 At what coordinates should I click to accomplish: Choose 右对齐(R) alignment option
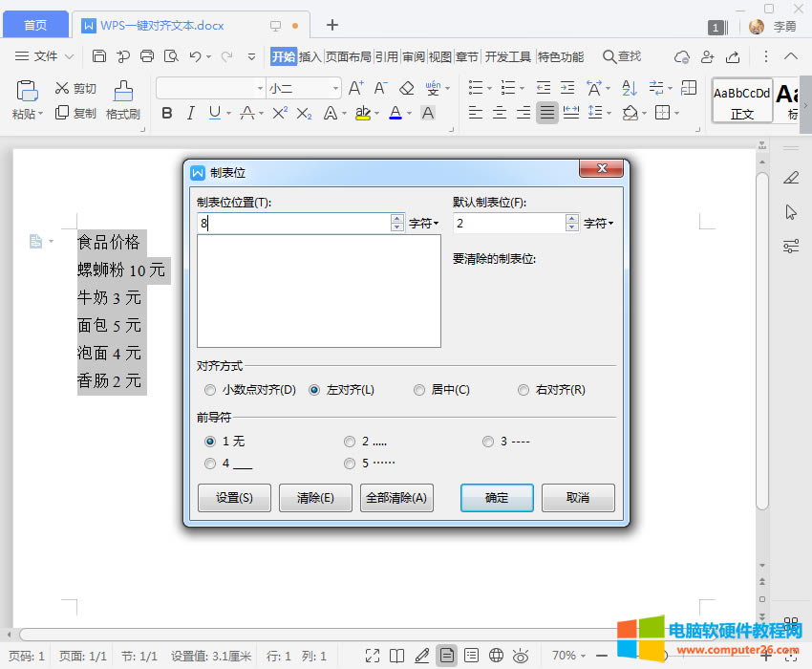[524, 390]
